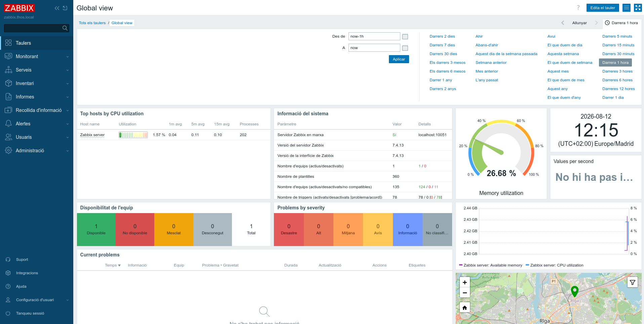Open the Suport menu item

37,259
